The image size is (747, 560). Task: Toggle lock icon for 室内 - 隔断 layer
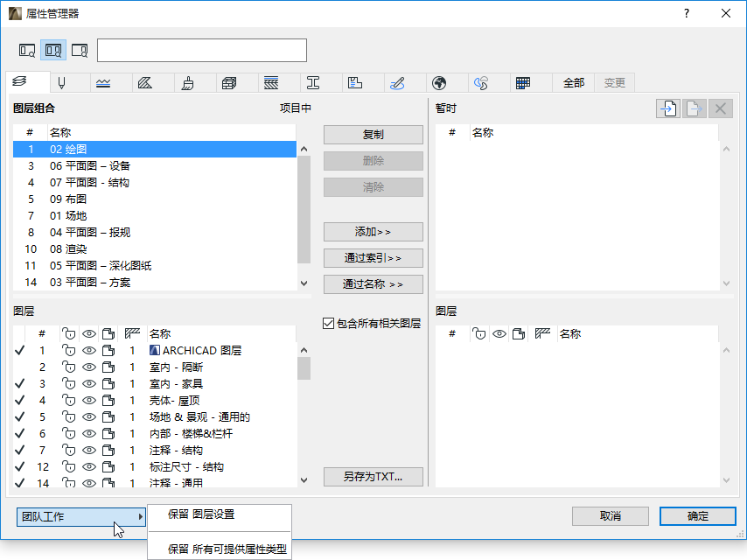(69, 367)
